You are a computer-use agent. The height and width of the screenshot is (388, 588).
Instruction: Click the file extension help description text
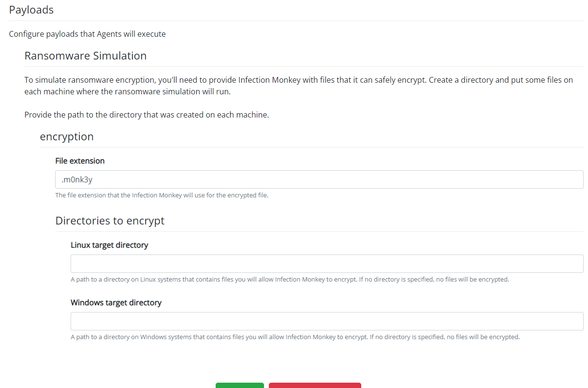[x=162, y=195]
